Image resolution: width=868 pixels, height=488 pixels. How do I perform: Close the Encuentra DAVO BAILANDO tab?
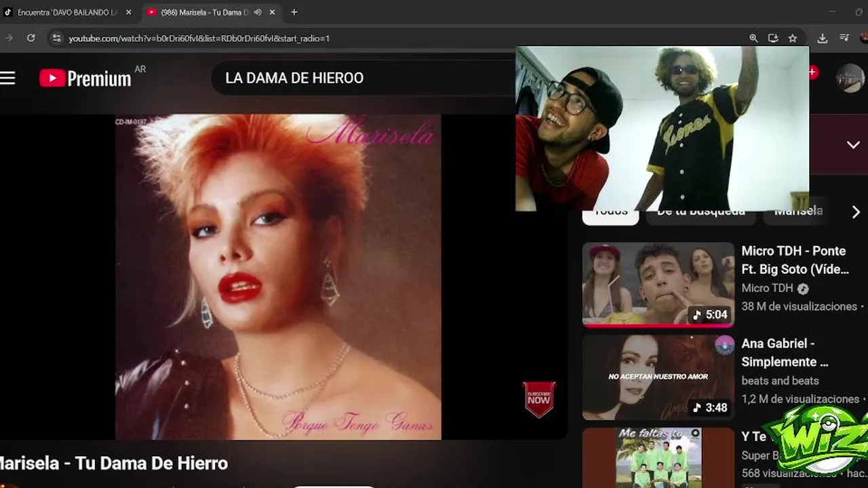[x=129, y=12]
